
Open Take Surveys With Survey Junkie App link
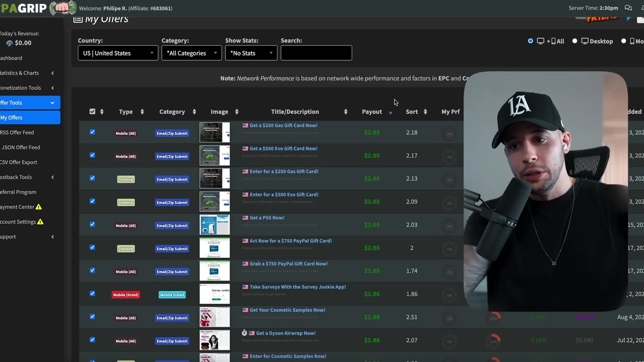tap(298, 287)
